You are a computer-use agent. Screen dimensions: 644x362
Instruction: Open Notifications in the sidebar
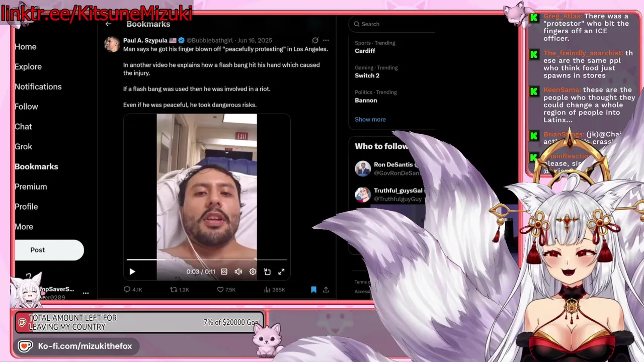click(x=38, y=86)
